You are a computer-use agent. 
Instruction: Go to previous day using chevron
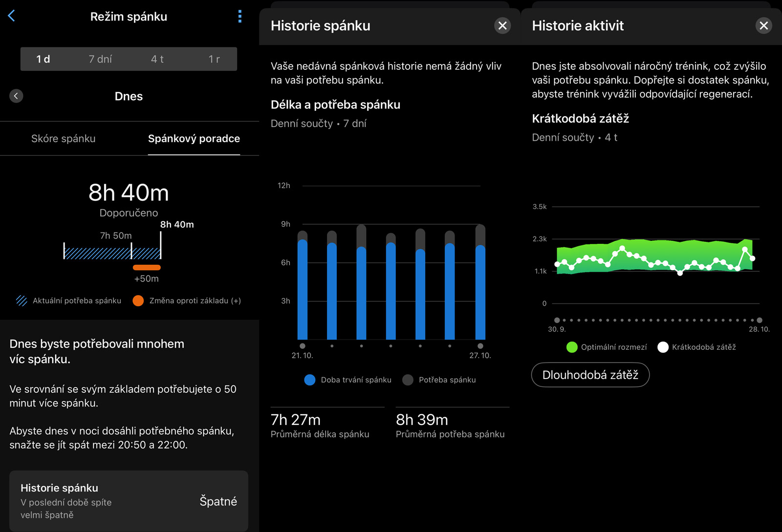pos(16,96)
